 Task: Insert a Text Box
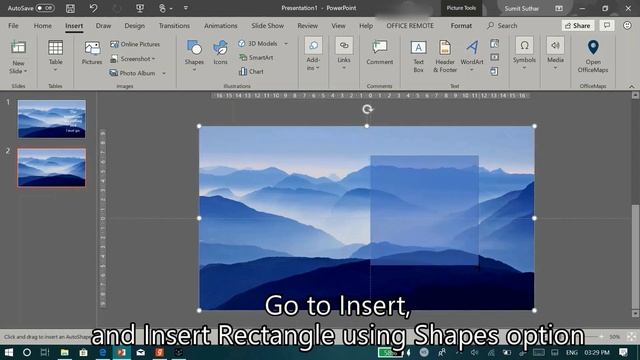[418, 56]
